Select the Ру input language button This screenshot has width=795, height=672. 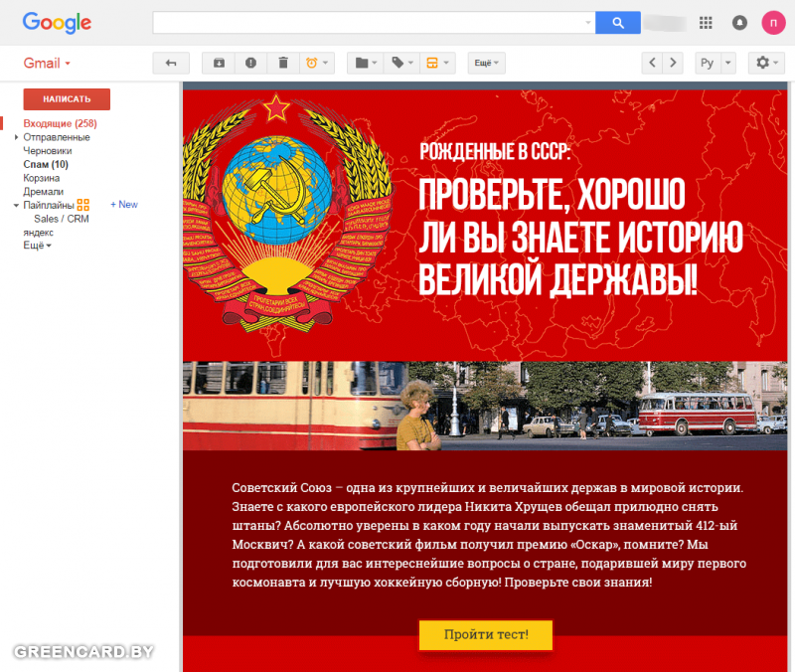(x=708, y=63)
